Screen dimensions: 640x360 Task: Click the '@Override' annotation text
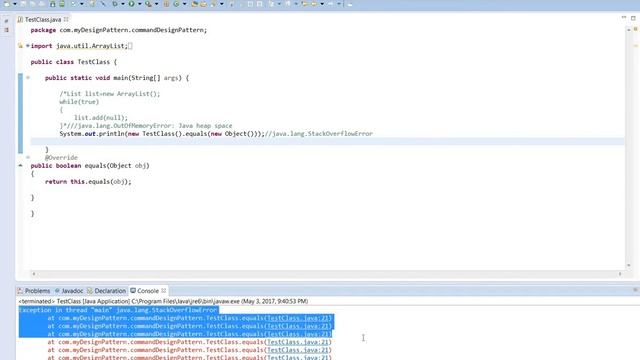[x=61, y=158]
